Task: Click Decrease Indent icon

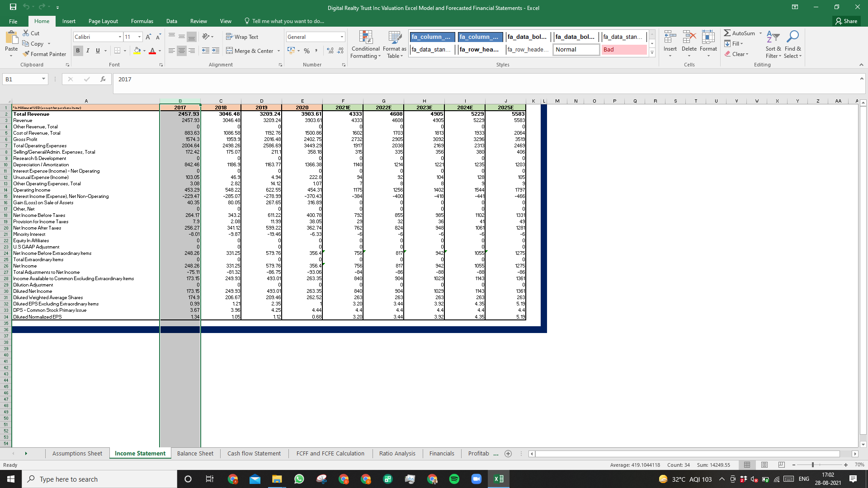Action: point(206,51)
